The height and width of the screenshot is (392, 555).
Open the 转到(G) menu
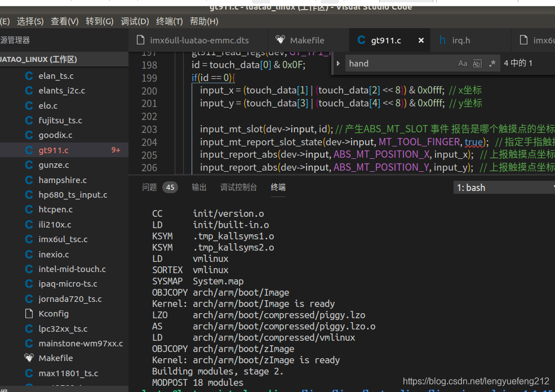(x=100, y=21)
